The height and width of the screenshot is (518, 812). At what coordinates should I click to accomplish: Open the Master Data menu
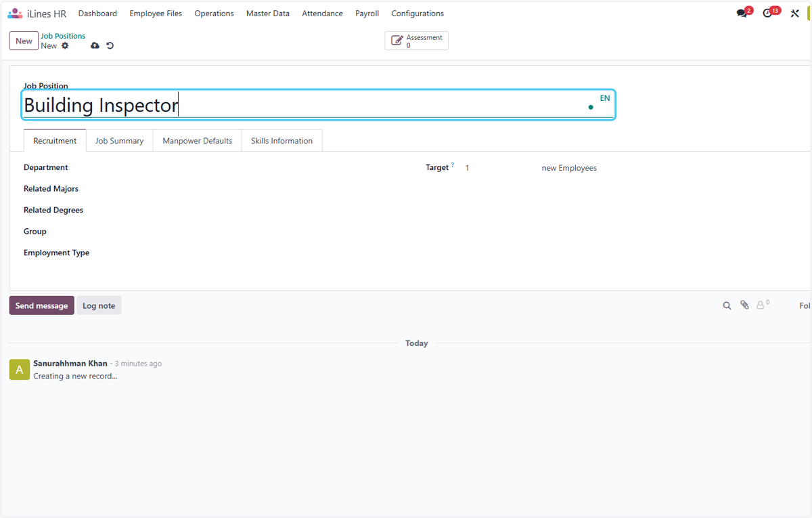[x=268, y=14]
